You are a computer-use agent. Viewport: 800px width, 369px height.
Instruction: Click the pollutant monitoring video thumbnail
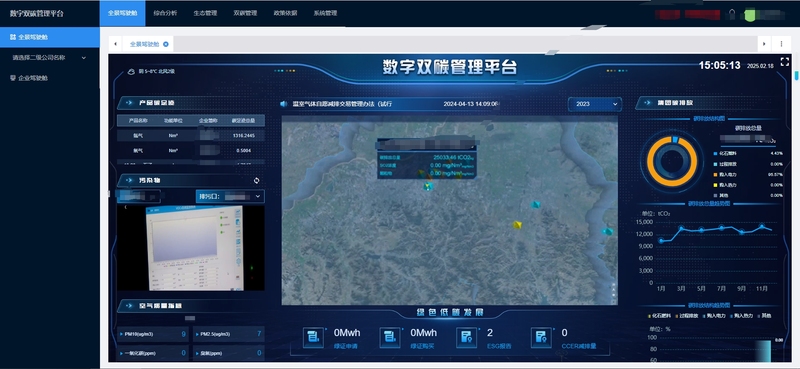[x=191, y=248]
